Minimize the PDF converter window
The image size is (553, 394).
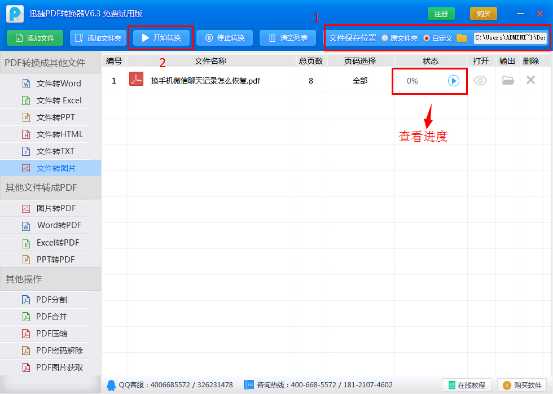(520, 13)
